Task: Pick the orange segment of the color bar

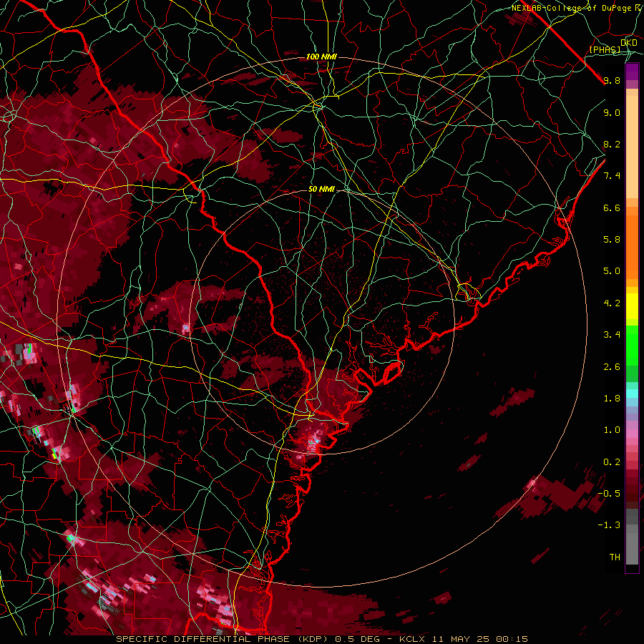Action: click(x=632, y=248)
